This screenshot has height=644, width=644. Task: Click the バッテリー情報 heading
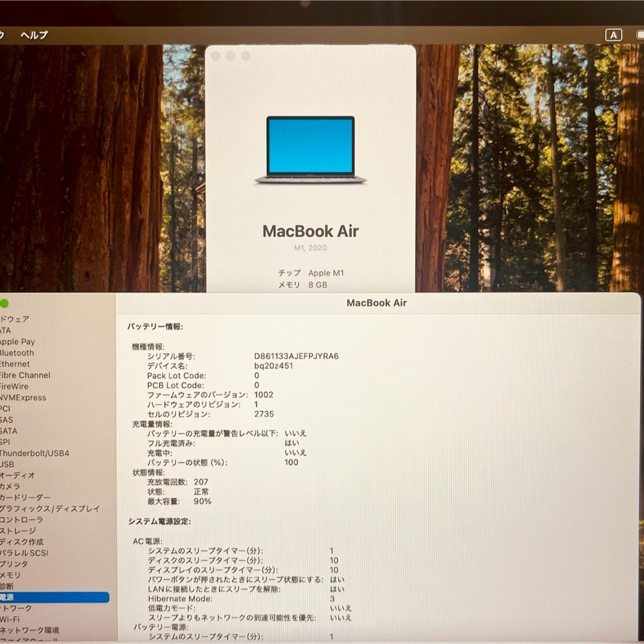pos(155,327)
